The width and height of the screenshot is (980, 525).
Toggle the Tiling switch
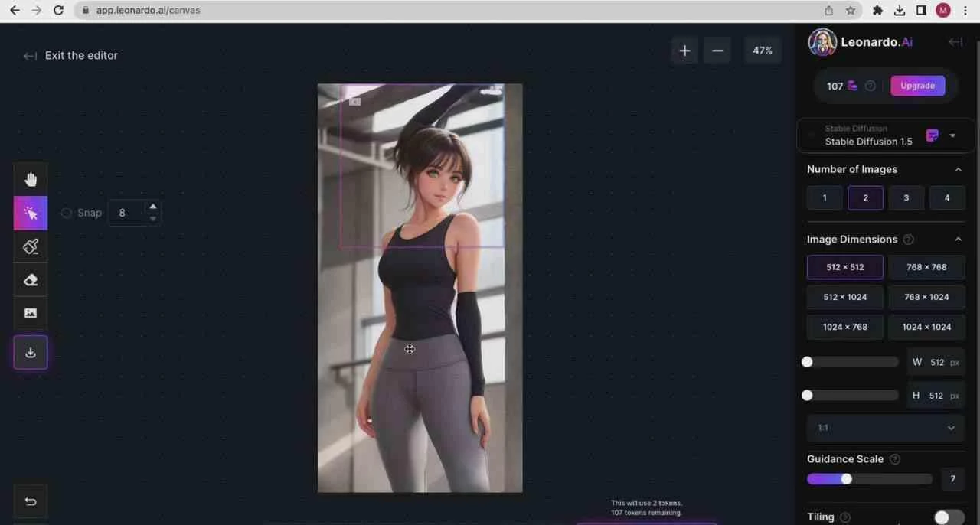pyautogui.click(x=948, y=517)
